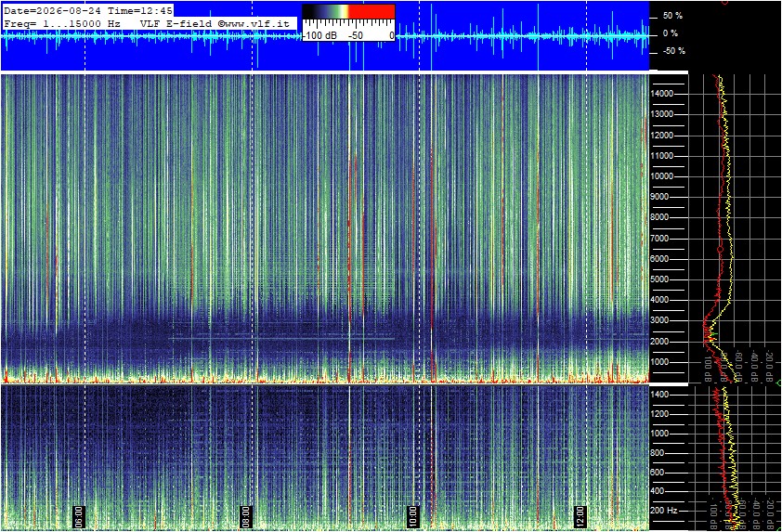Click the 9000 frequency axis label
Image resolution: width=782 pixels, height=532 pixels.
click(x=659, y=197)
